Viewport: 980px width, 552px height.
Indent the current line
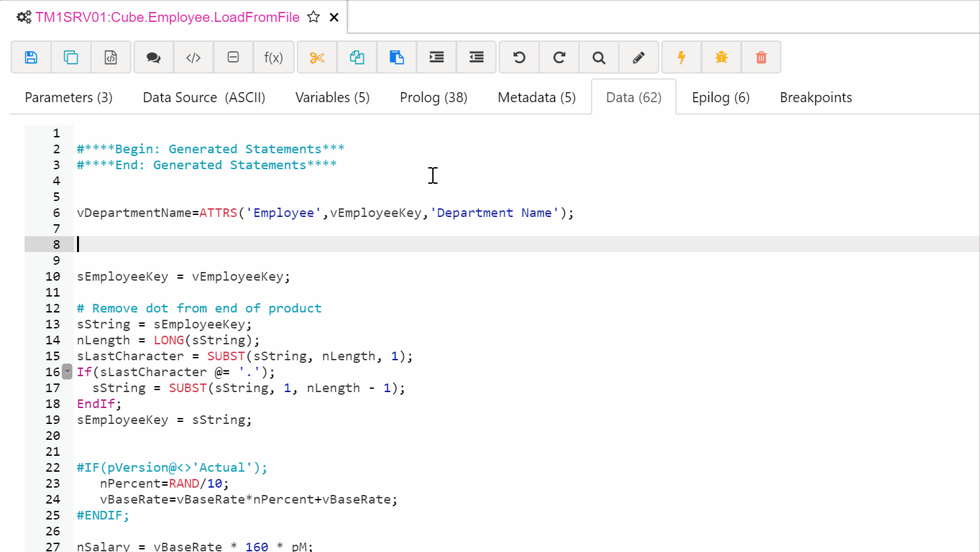click(x=436, y=57)
